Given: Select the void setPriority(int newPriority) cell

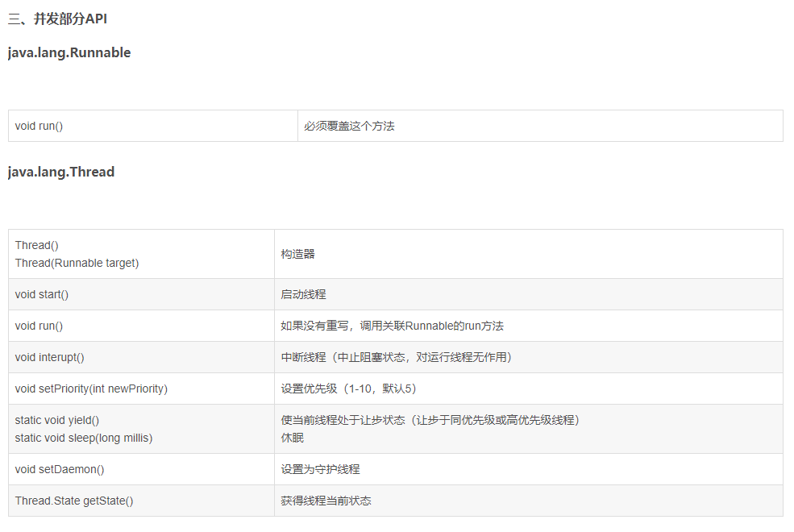Looking at the screenshot, I should (x=91, y=389).
